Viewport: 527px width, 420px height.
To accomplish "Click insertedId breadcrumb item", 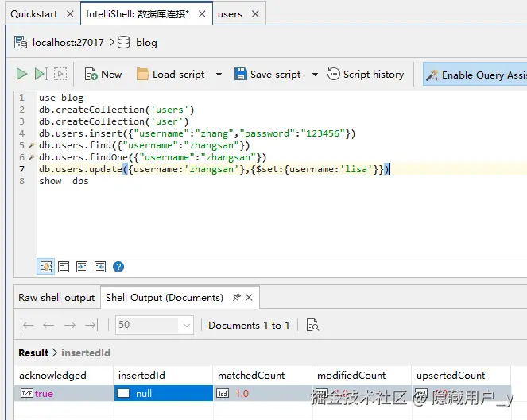I will [86, 353].
